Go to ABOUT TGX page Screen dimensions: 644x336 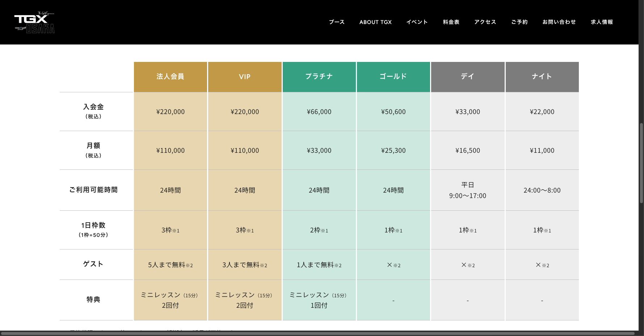tap(375, 22)
